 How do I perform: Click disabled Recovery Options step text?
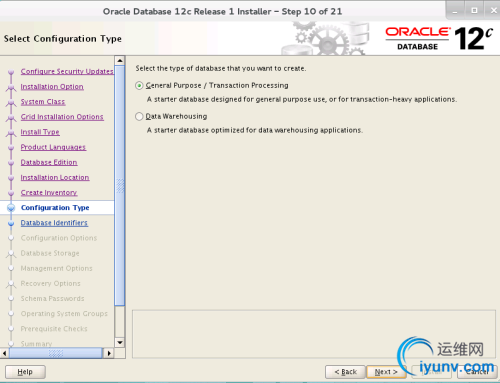51,283
